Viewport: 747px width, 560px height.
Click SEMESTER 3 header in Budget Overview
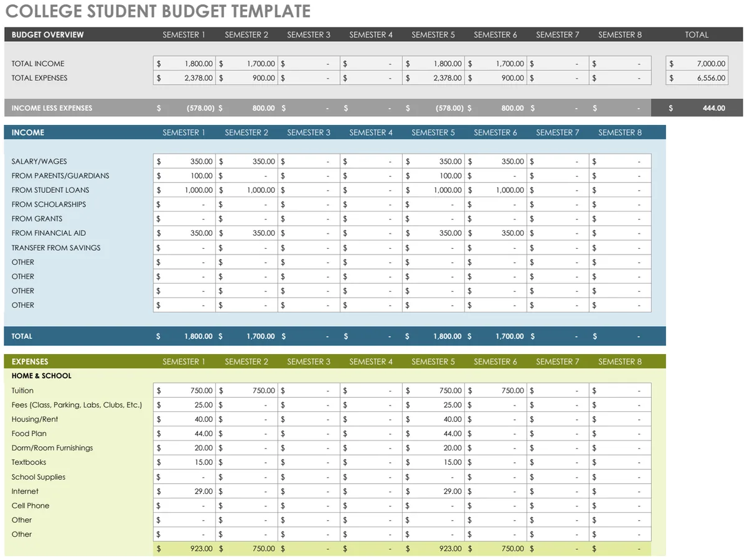(x=309, y=35)
